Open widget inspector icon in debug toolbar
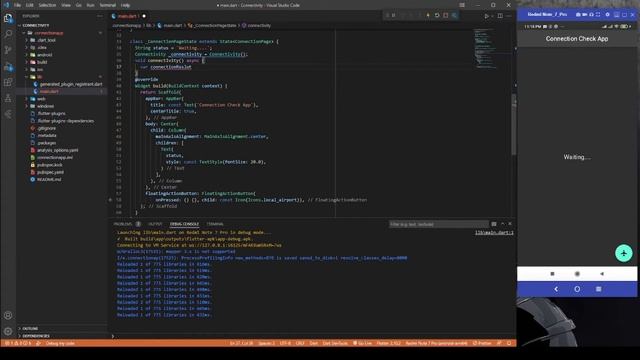This screenshot has width=640, height=360. coord(454,16)
